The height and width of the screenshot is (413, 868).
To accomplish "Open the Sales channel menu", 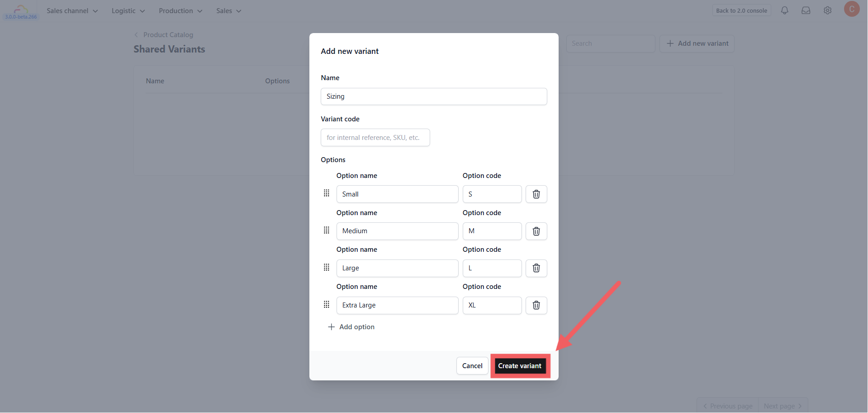I will click(x=72, y=11).
